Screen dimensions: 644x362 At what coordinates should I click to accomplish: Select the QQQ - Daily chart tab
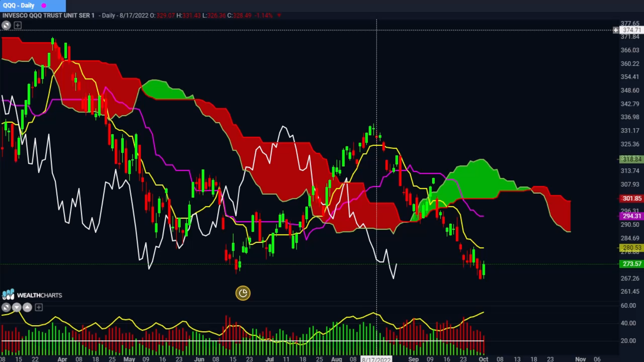[x=33, y=5]
